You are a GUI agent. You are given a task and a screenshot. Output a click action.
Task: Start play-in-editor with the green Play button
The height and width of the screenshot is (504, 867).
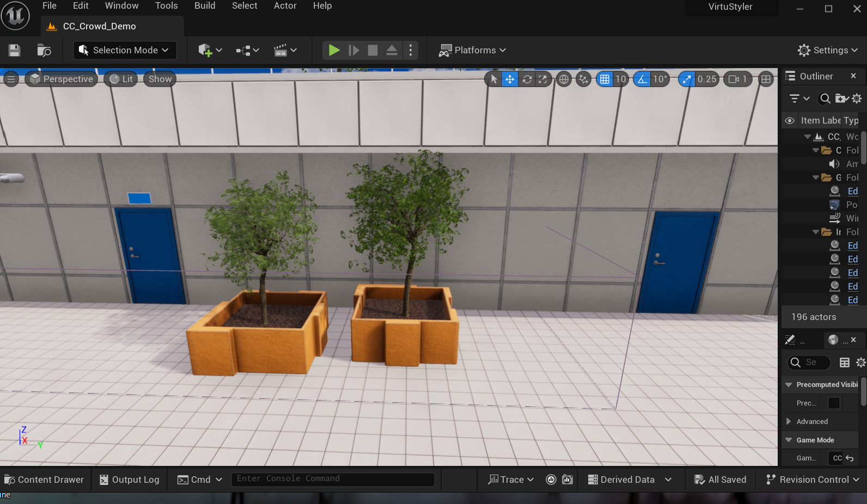[334, 50]
